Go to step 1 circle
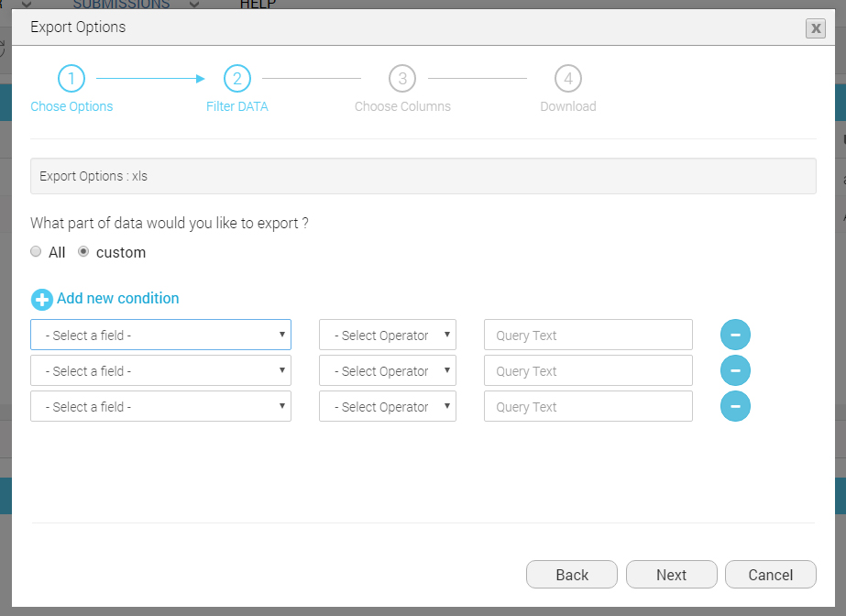The image size is (846, 616). coord(71,79)
